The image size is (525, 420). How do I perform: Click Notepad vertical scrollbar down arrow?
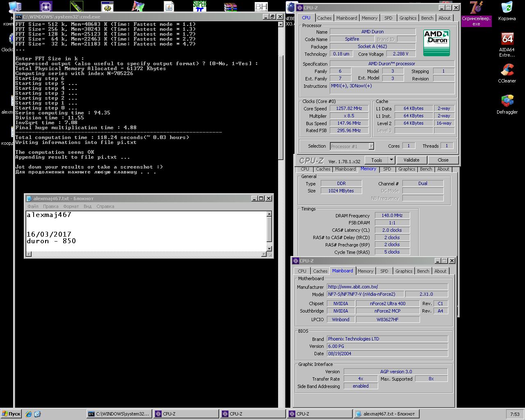269,249
